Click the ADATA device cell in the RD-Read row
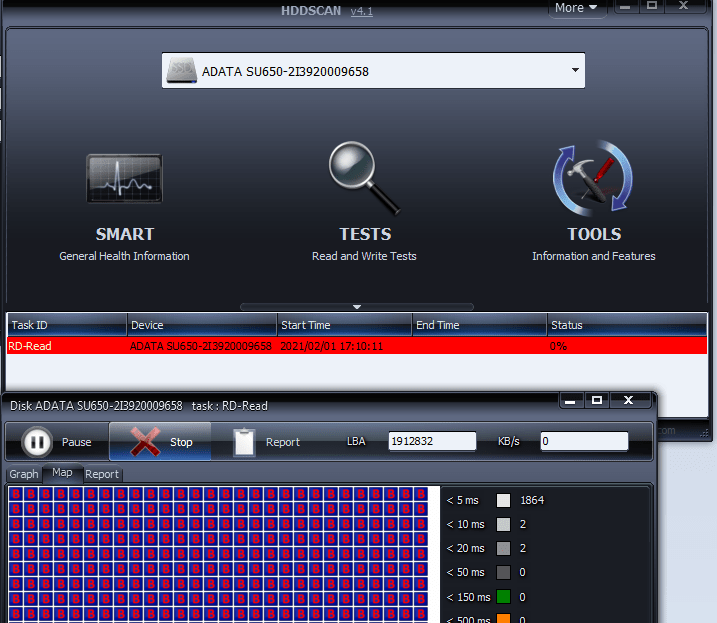This screenshot has width=717, height=623. click(201, 346)
